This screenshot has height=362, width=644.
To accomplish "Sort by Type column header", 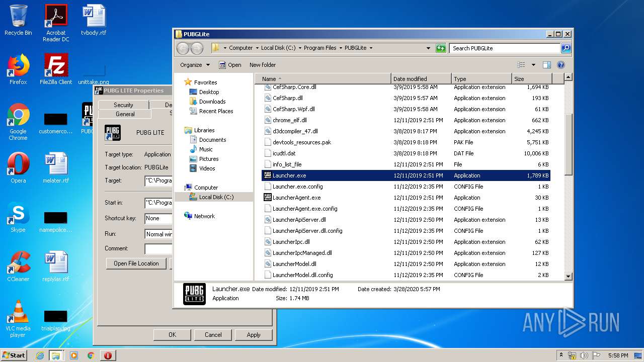I will [481, 79].
